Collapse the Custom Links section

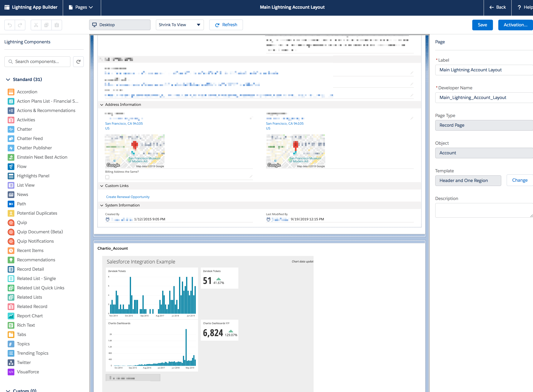(x=102, y=186)
